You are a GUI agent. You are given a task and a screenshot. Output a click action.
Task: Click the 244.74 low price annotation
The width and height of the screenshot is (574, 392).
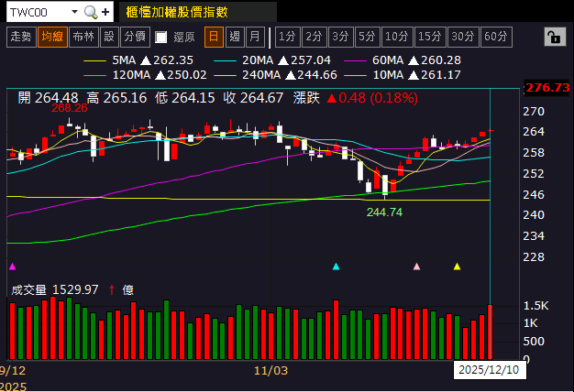click(x=384, y=212)
